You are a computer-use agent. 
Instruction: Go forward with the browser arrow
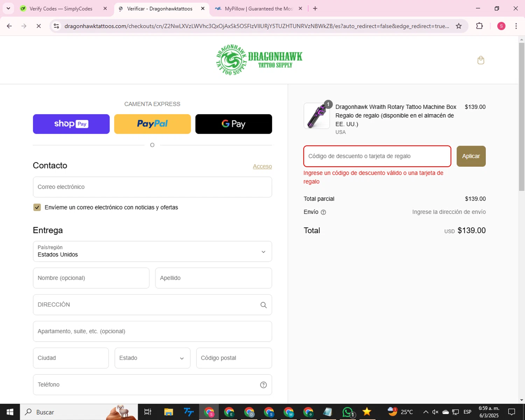pos(24,26)
